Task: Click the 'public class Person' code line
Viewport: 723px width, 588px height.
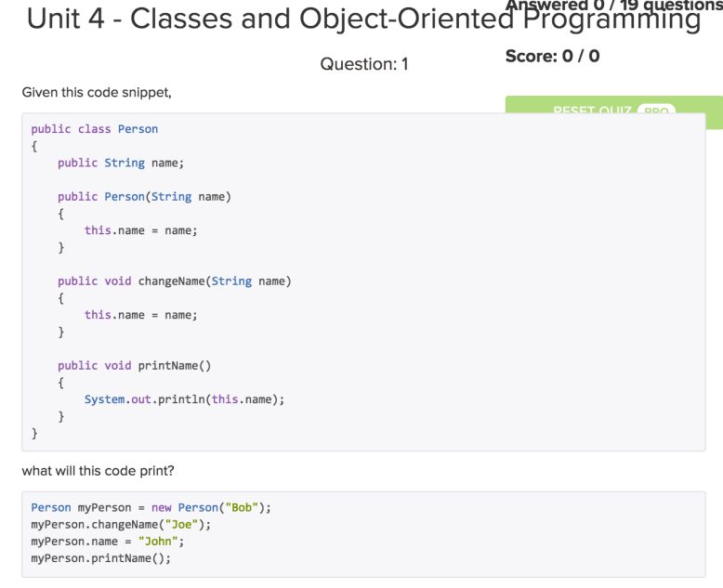Action: 94,129
